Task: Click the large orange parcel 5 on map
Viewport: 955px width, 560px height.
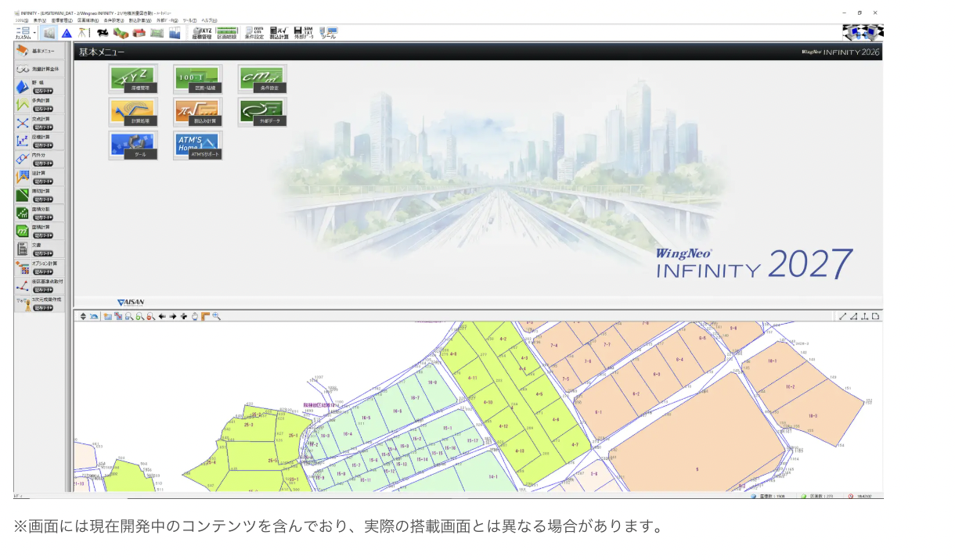Action: (x=696, y=468)
